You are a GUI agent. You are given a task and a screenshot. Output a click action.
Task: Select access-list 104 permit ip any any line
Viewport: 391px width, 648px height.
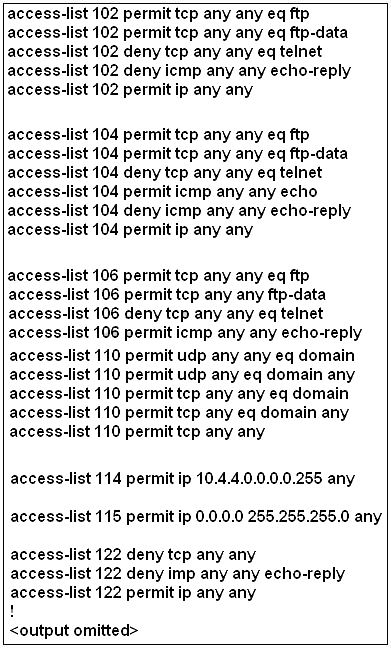tap(130, 229)
